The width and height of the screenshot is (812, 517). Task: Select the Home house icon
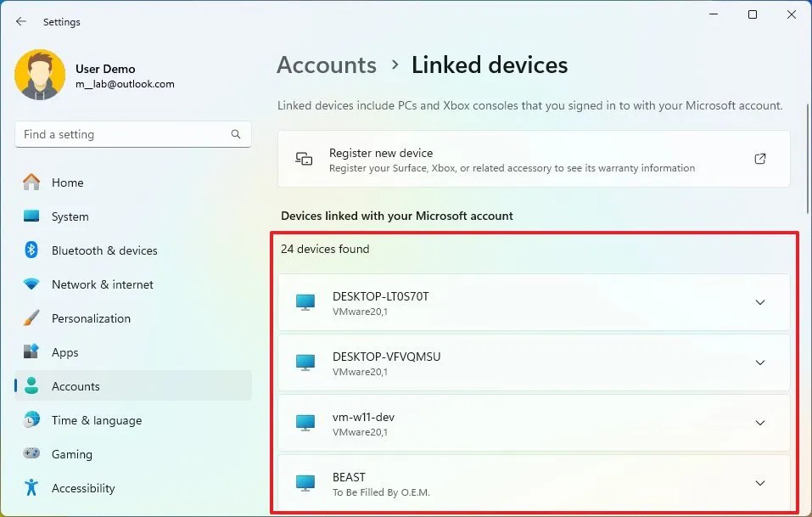[31, 183]
